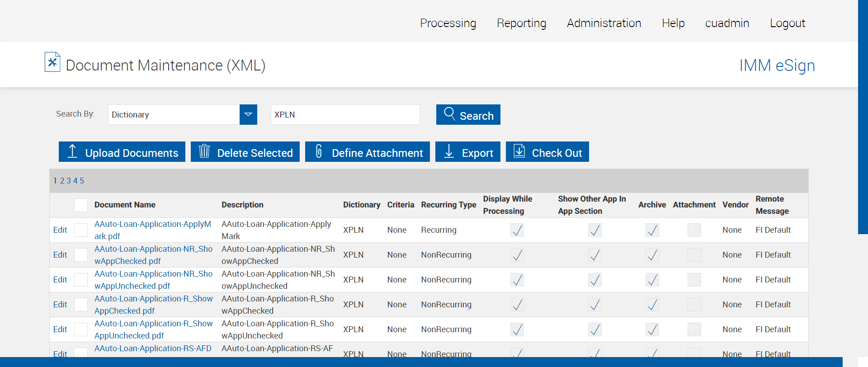Image resolution: width=868 pixels, height=367 pixels.
Task: Open the Reporting menu
Action: pyautogui.click(x=521, y=23)
